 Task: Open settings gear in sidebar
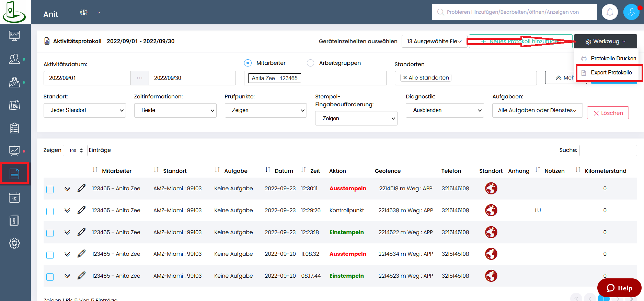[14, 243]
